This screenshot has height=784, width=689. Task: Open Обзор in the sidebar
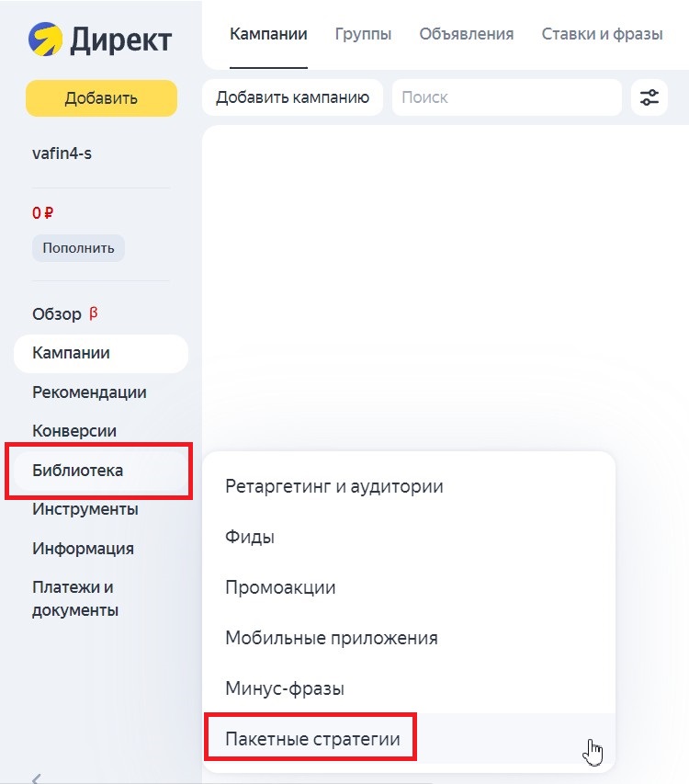57,314
